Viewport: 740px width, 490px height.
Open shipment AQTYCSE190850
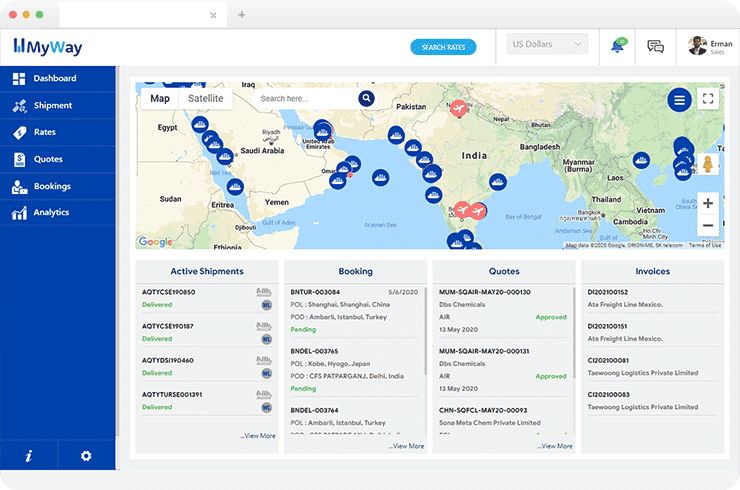click(x=168, y=292)
